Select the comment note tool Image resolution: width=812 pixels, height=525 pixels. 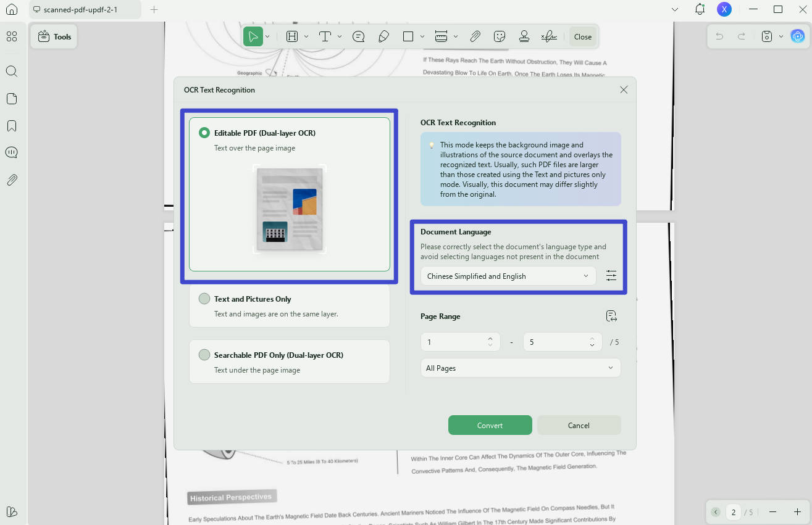click(358, 36)
